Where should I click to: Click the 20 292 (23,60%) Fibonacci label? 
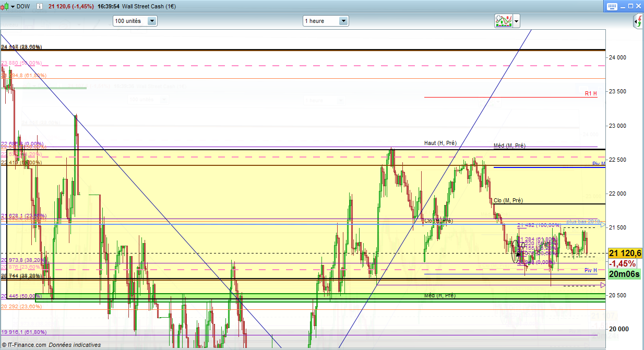pyautogui.click(x=21, y=307)
